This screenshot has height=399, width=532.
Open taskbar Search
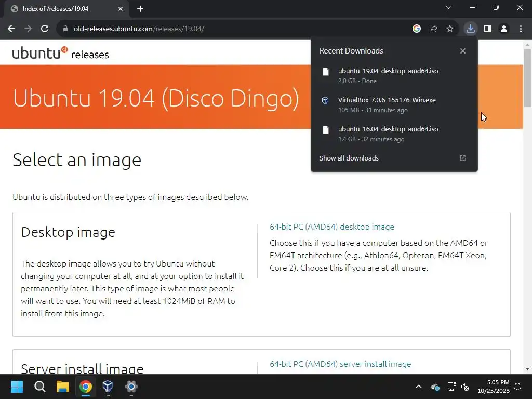point(39,387)
